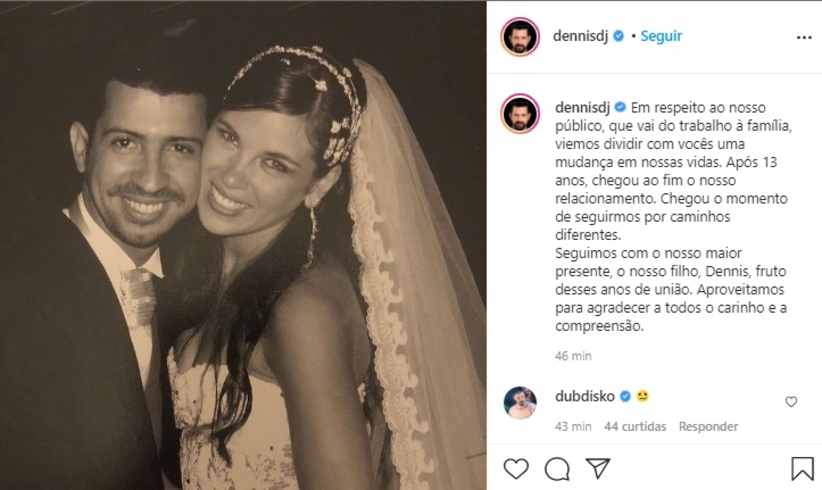
Task: Click Responder under dubdisko's comment
Action: [x=708, y=427]
